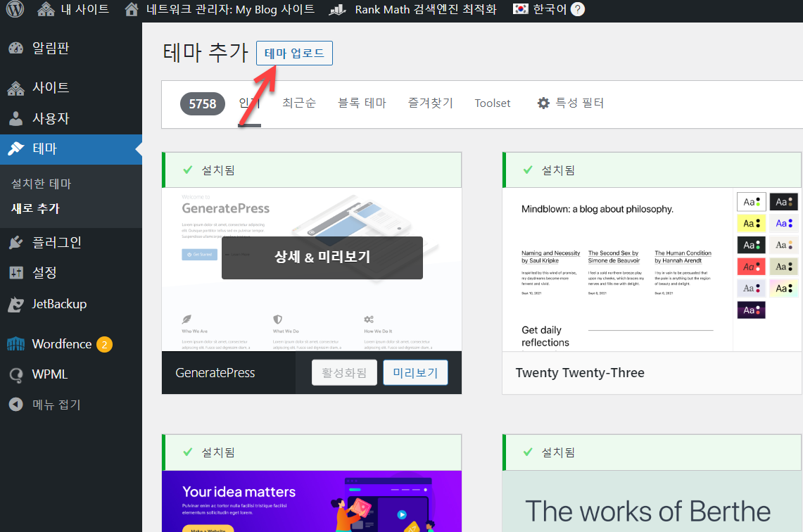Click the help question mark icon
Screen dimensions: 803x532
pos(578,9)
